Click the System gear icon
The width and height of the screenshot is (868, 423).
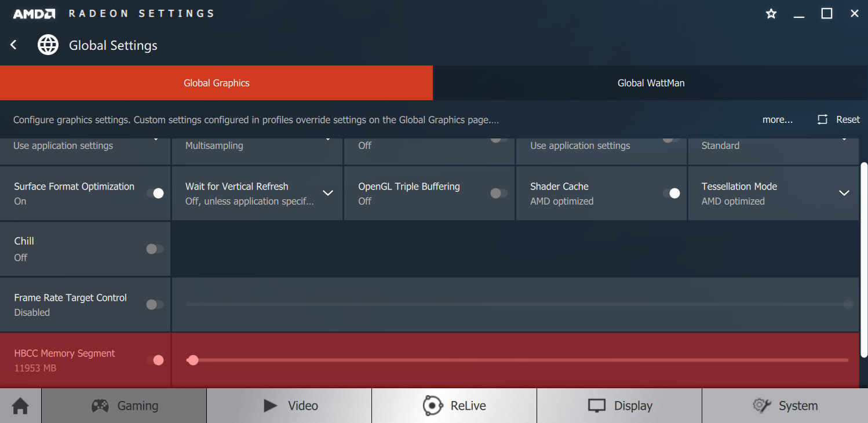point(761,406)
